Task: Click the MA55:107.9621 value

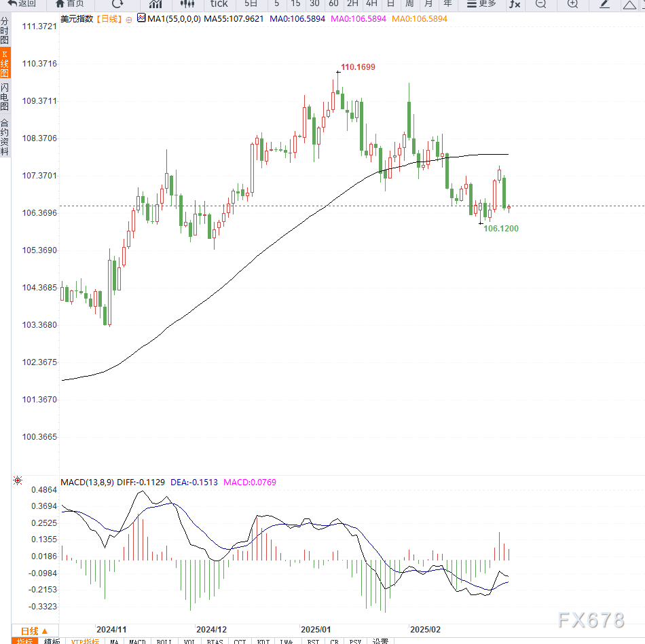Action: [234, 19]
